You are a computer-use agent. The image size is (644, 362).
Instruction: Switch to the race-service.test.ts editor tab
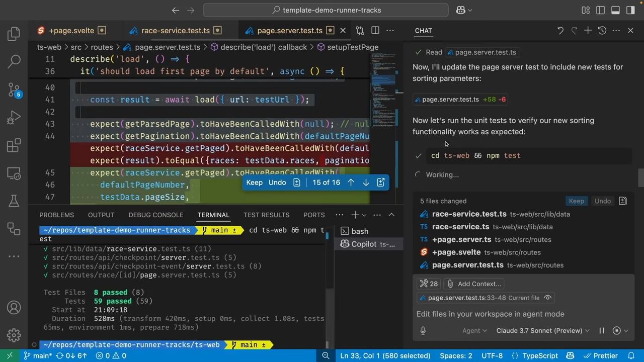[x=175, y=31]
